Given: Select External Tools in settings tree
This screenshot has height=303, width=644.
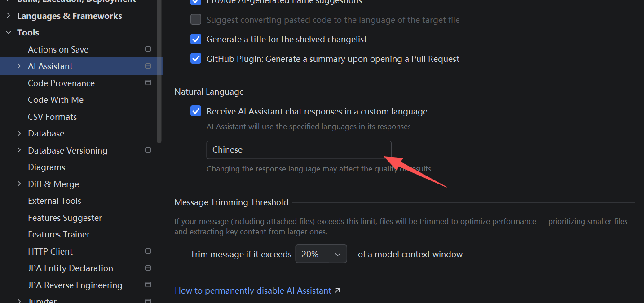Looking at the screenshot, I should point(54,201).
